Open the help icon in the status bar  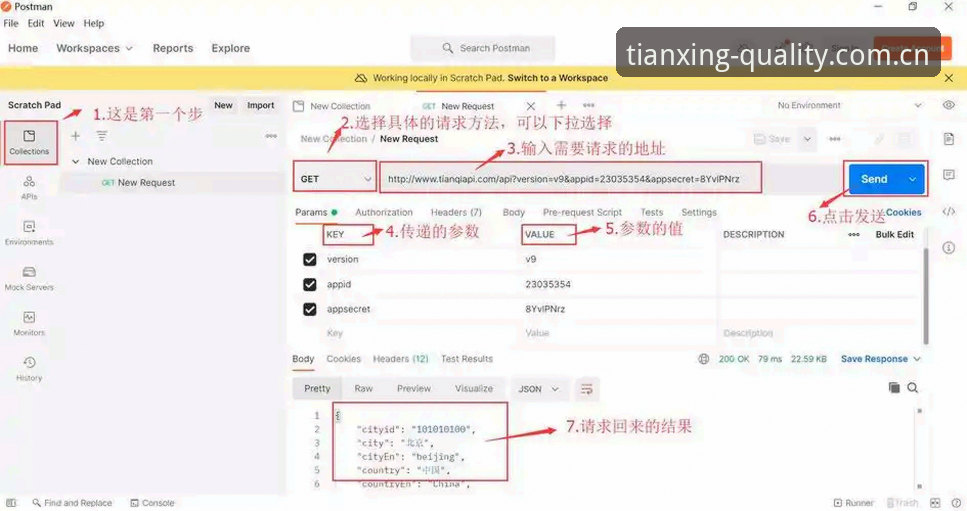click(x=956, y=503)
